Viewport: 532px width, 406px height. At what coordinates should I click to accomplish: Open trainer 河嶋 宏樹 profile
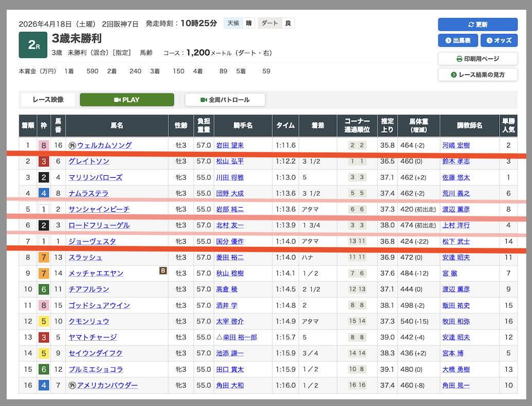click(456, 145)
